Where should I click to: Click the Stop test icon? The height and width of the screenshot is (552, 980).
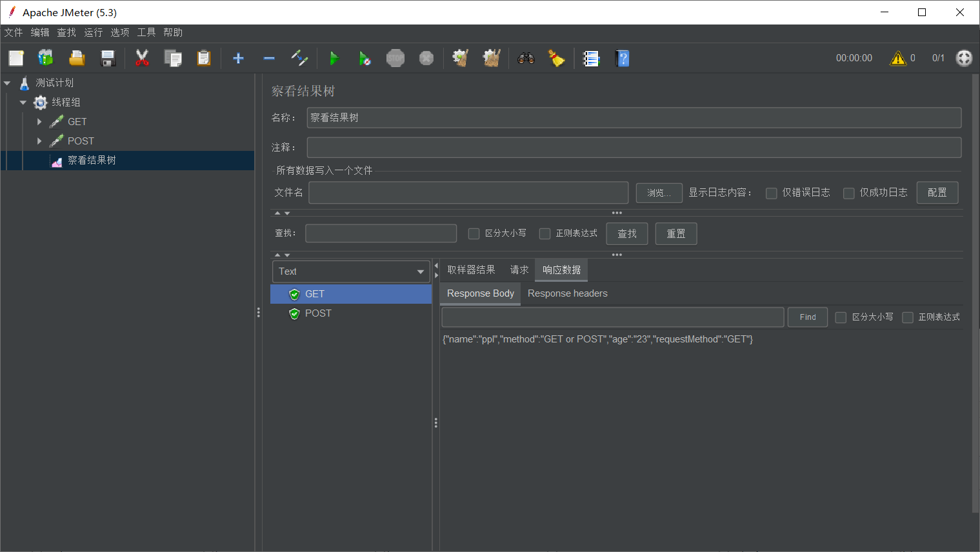[x=395, y=58]
